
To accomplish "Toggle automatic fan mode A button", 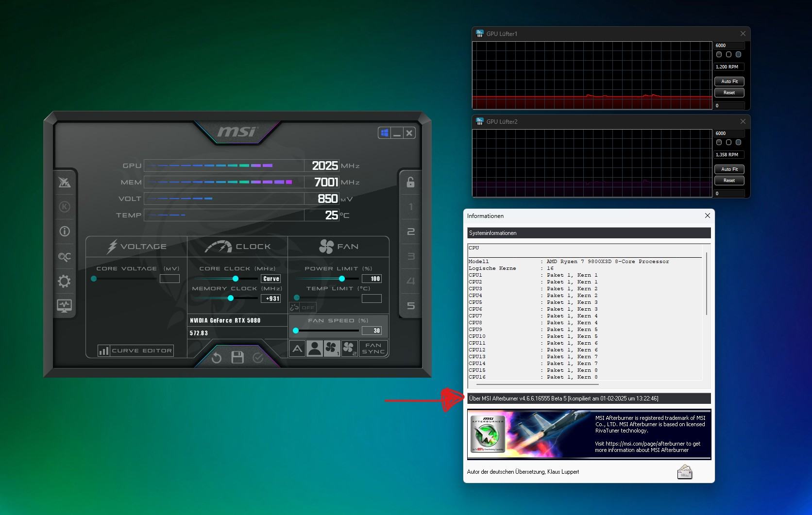I will pyautogui.click(x=297, y=349).
